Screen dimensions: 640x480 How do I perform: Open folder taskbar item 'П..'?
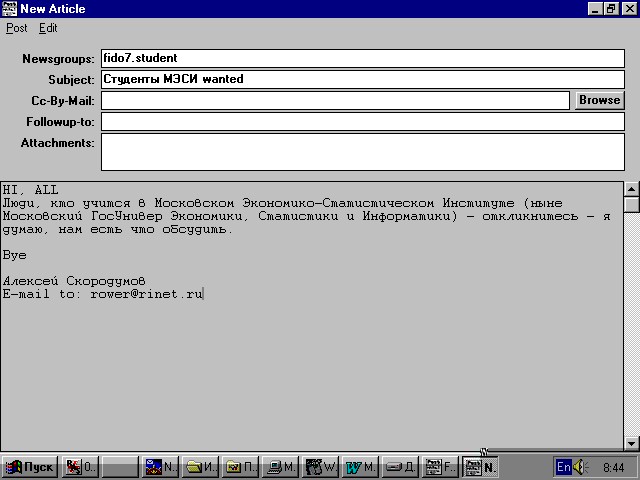coord(240,467)
